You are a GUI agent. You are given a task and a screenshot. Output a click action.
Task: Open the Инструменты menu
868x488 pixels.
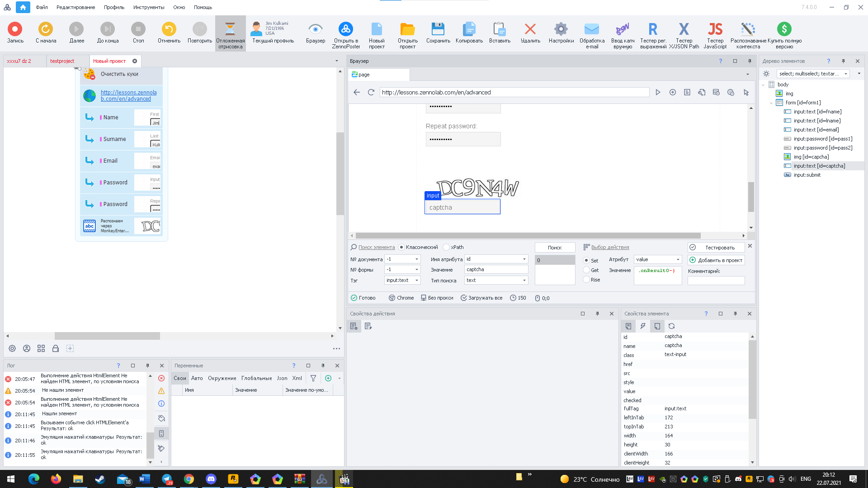[x=149, y=7]
